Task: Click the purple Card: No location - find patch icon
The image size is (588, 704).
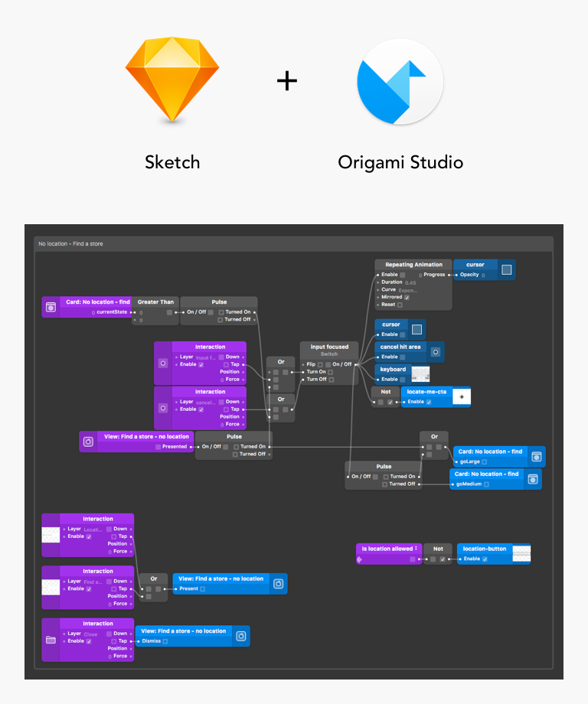Action: 51,307
